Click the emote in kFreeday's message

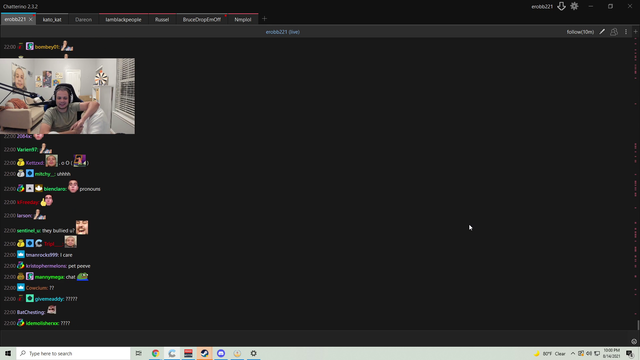[47, 201]
